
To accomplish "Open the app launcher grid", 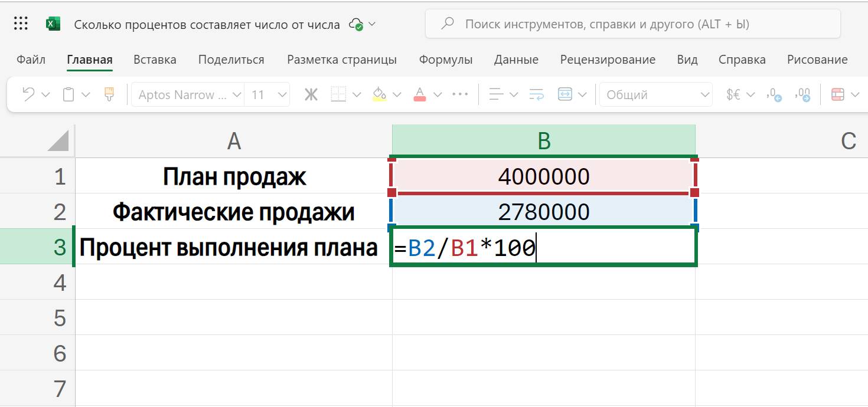I will click(21, 24).
